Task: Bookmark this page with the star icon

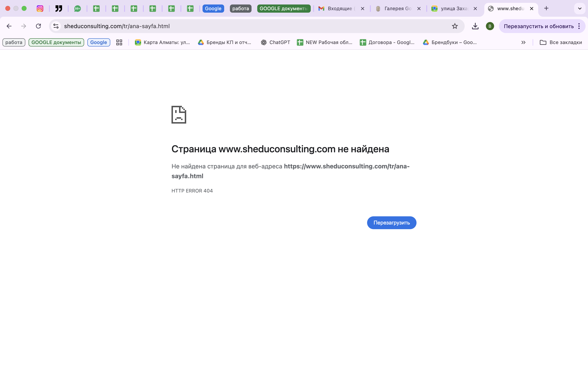Action: [x=455, y=26]
